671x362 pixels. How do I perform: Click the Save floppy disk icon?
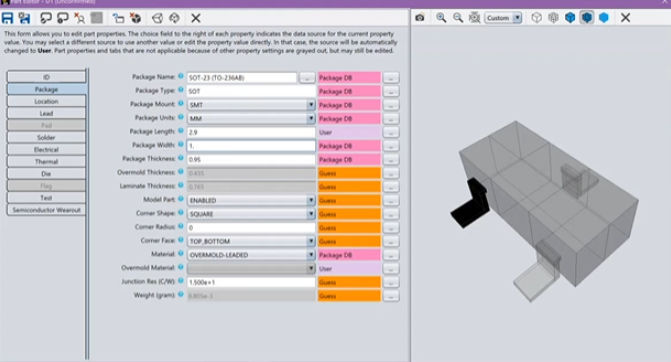click(x=8, y=18)
